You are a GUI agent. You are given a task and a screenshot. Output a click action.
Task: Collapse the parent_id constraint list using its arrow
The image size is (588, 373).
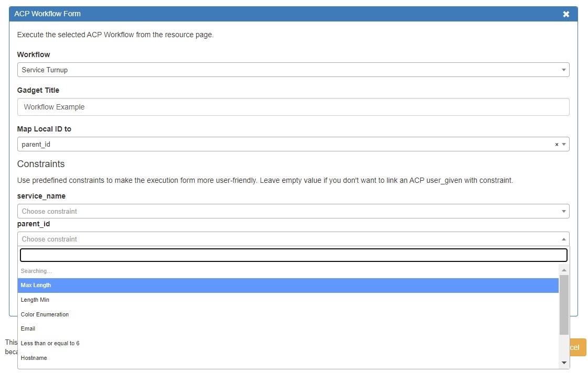click(x=564, y=239)
